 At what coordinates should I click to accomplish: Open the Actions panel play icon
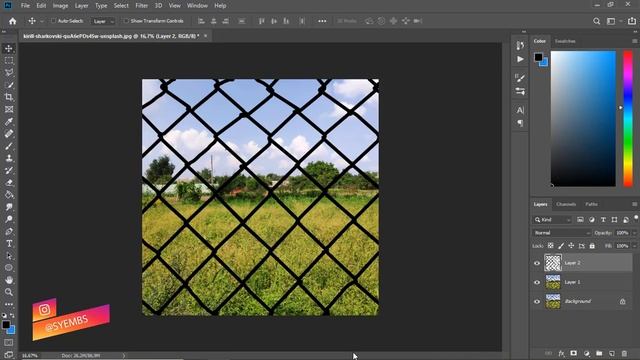(x=520, y=60)
